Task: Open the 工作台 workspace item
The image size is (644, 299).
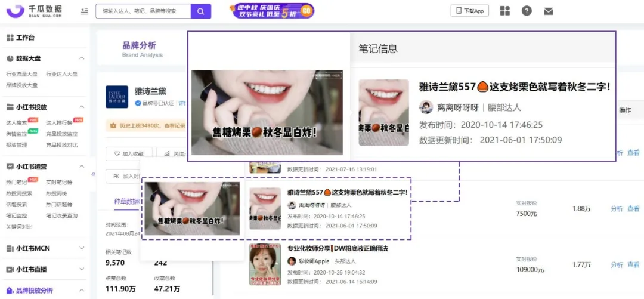Action: coord(20,38)
